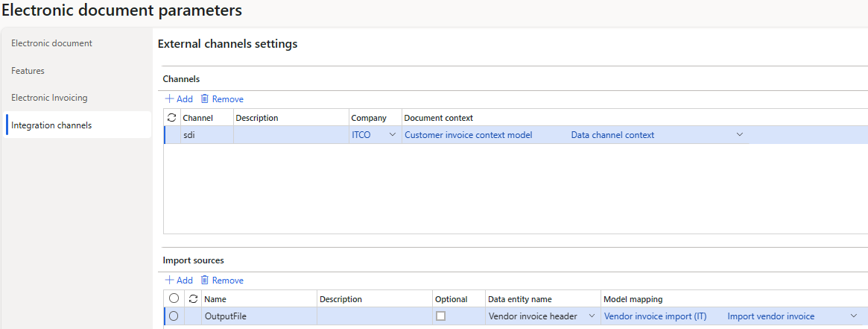Tick the Optional checkbox for OutputFile
This screenshot has height=329, width=868.
pyautogui.click(x=441, y=316)
